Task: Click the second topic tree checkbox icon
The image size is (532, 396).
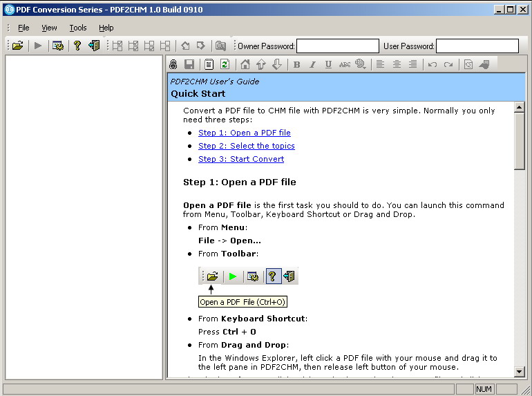Action: tap(133, 46)
